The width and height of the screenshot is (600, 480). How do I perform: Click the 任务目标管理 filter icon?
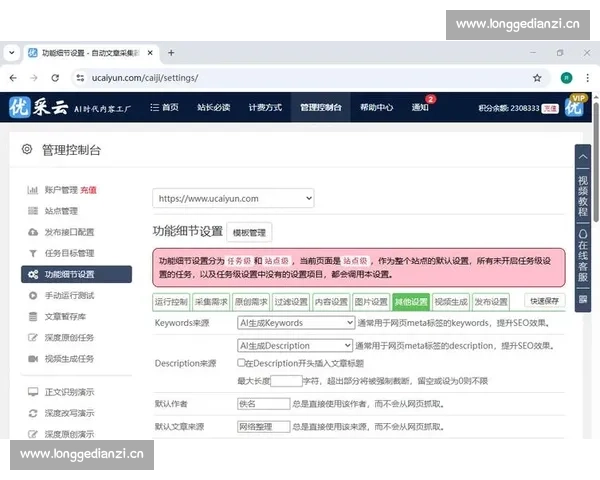[33, 253]
